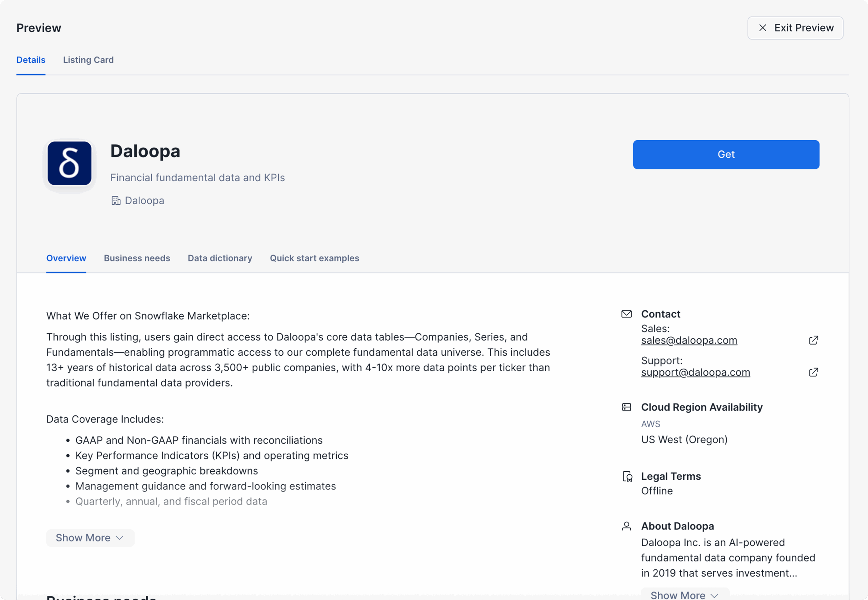Click the support@daloopa.com email link
Screen dimensions: 868x600
point(695,372)
